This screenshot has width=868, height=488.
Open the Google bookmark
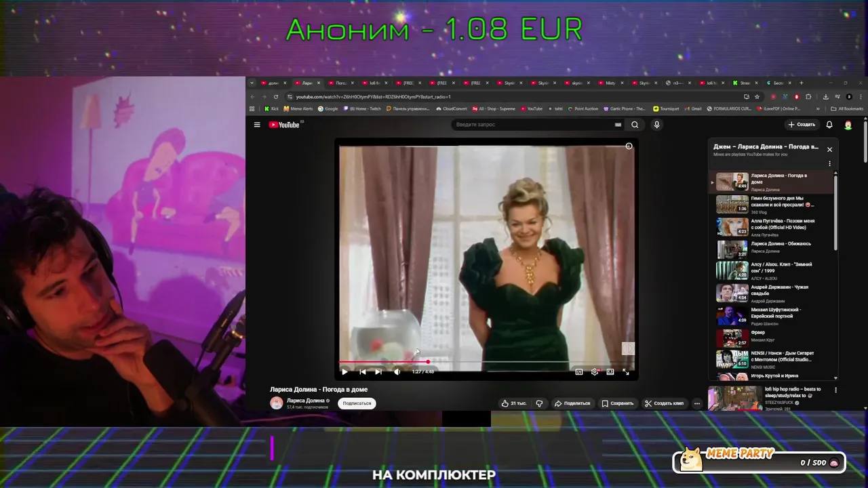(x=328, y=108)
